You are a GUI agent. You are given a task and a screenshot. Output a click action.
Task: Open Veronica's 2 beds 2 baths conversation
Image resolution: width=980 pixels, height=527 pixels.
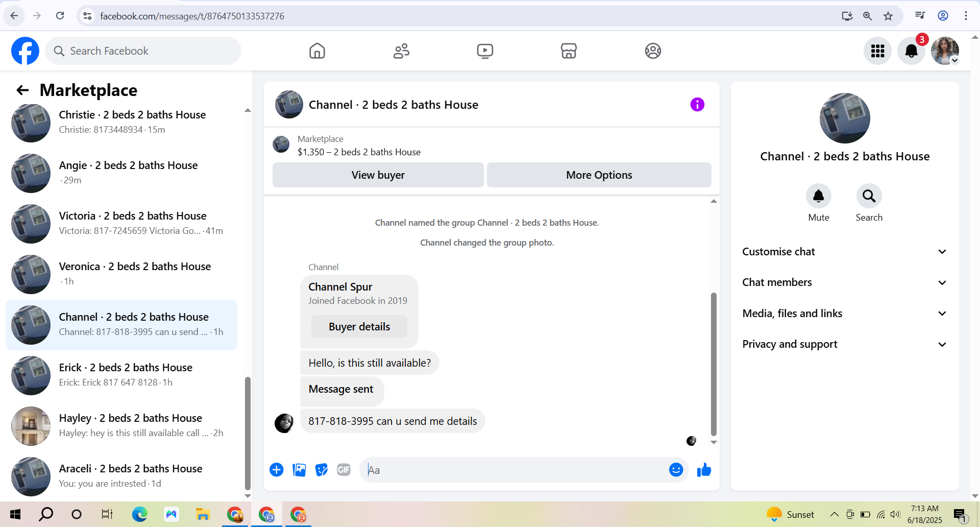[x=121, y=274]
